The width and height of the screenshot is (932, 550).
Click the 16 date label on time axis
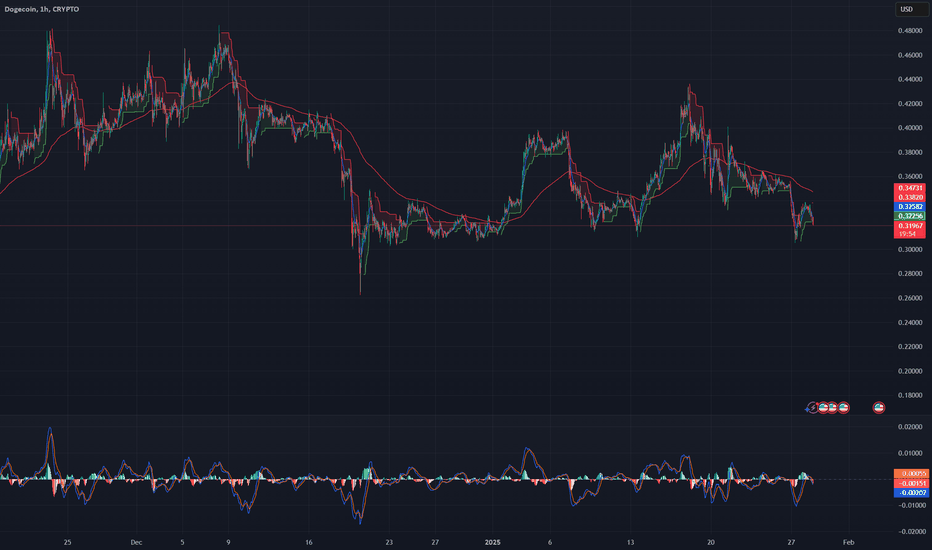pos(308,542)
